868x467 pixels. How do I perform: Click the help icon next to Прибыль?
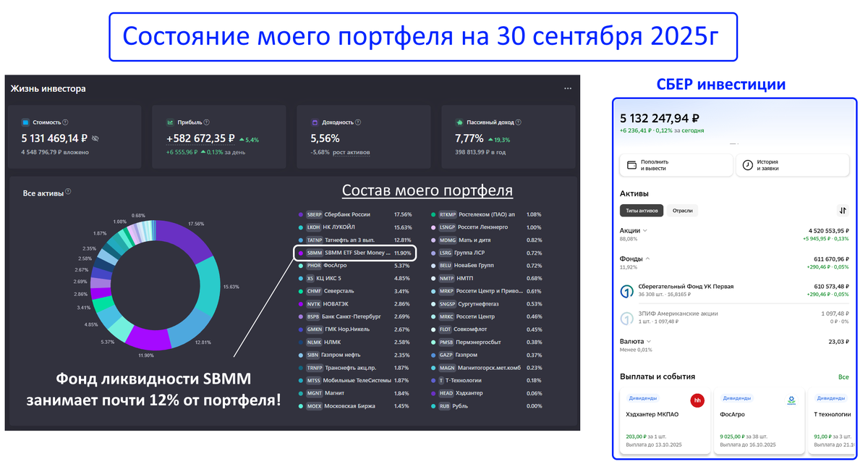point(206,122)
